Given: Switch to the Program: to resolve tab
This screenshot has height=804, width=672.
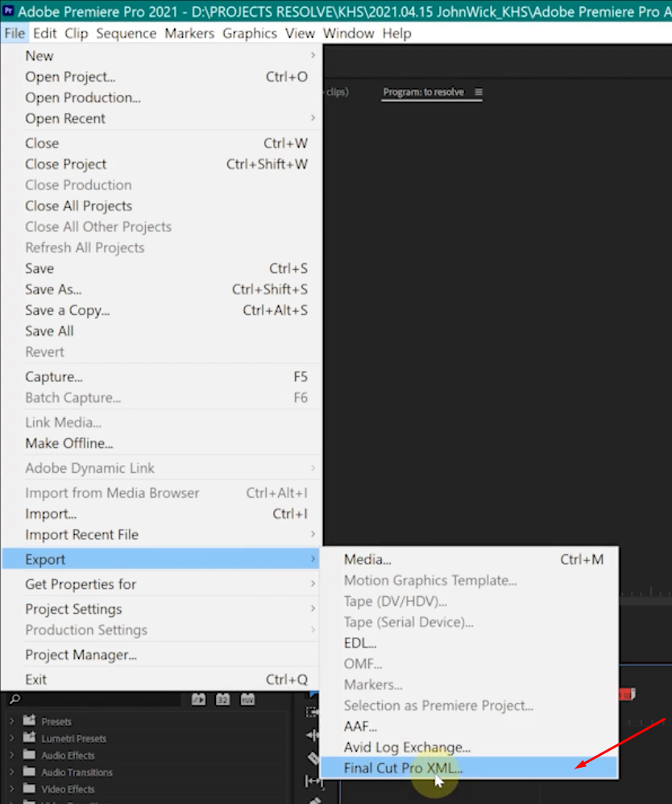Looking at the screenshot, I should 424,93.
